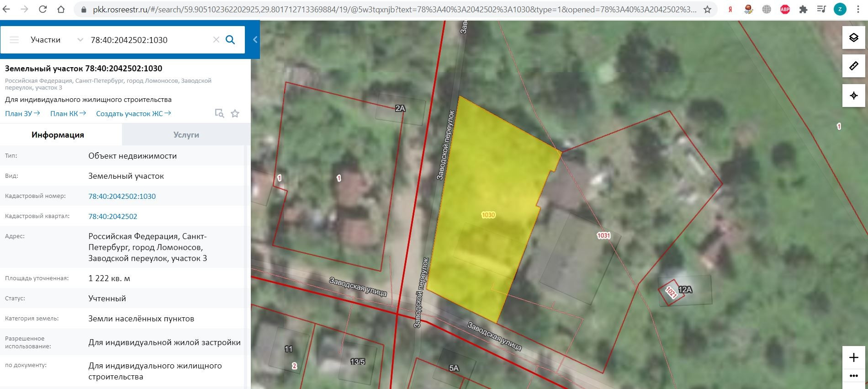The width and height of the screenshot is (868, 389).
Task: Open the Chrome profile avatar
Action: tap(840, 9)
